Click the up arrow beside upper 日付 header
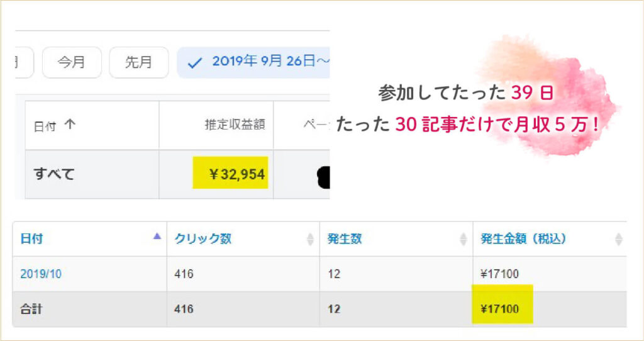The image size is (644, 341). point(70,125)
